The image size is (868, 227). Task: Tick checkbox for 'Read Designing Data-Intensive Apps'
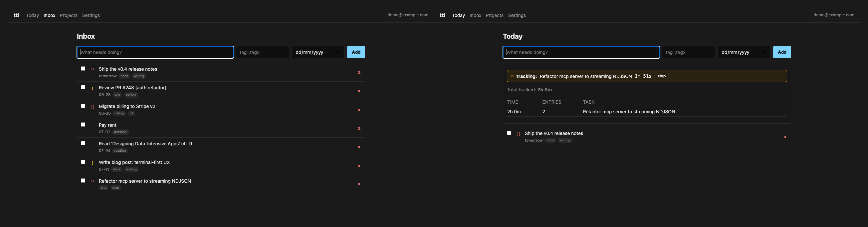coord(83,143)
